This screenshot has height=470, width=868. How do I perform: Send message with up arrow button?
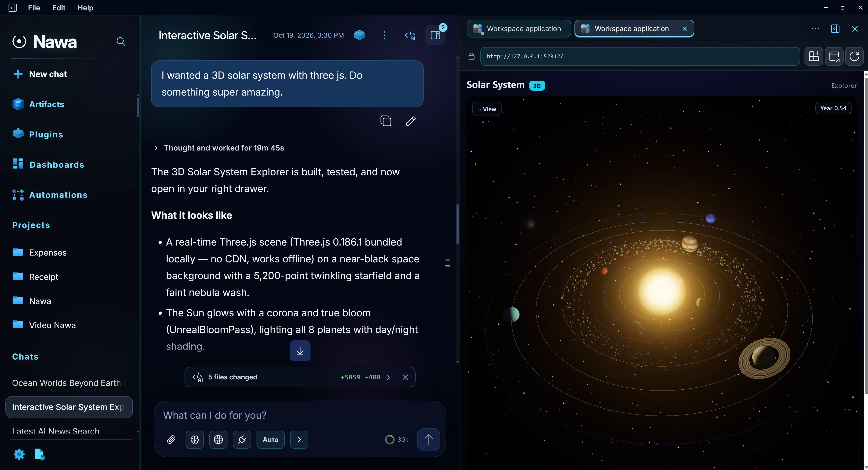(x=429, y=440)
